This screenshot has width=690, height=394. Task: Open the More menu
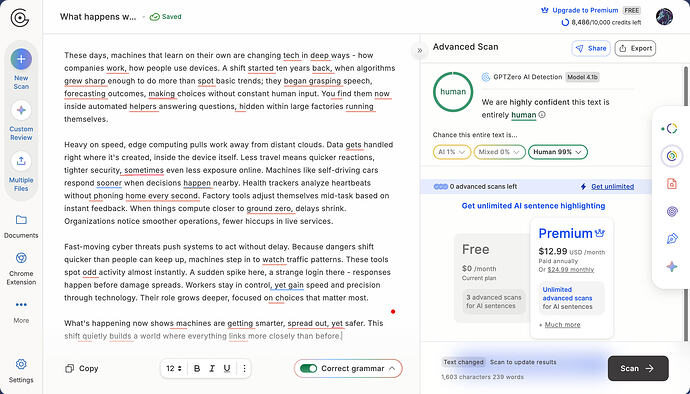tap(21, 312)
